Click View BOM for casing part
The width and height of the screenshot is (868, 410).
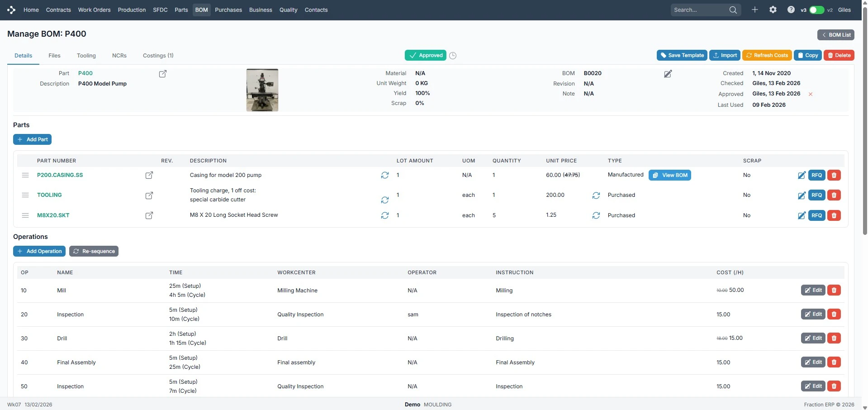669,175
